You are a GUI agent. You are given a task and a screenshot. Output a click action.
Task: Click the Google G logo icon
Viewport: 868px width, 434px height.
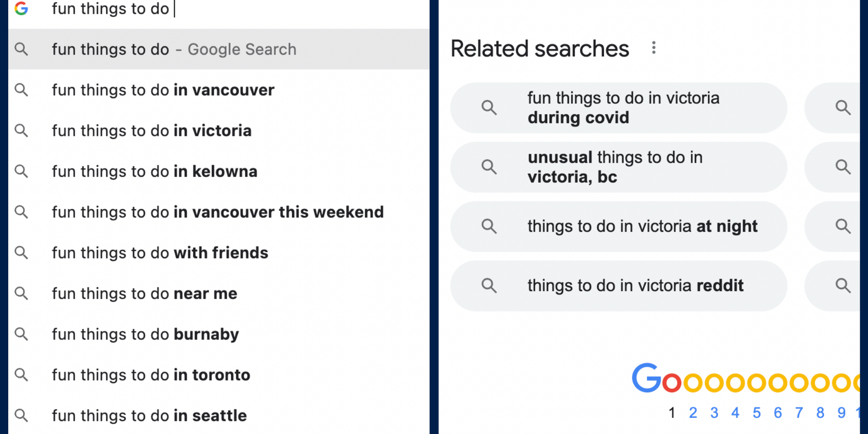20,9
